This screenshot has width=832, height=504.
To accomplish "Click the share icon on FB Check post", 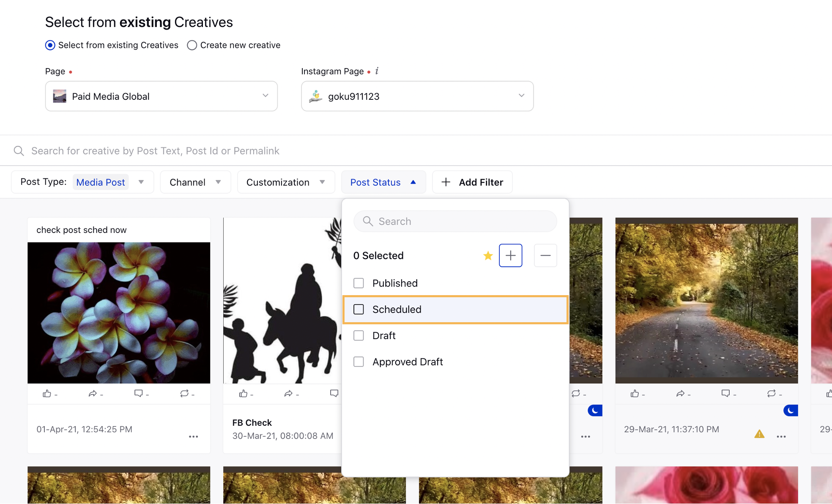I will tap(289, 393).
